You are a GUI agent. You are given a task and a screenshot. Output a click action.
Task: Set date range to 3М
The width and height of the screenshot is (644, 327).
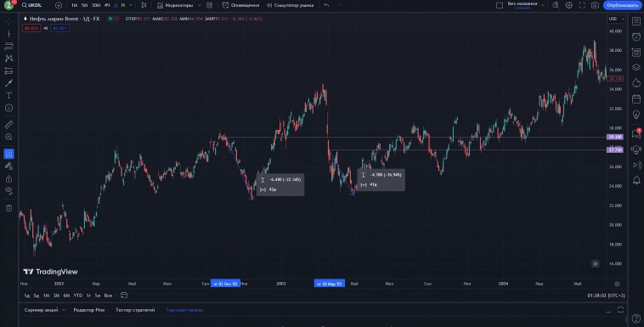point(56,296)
